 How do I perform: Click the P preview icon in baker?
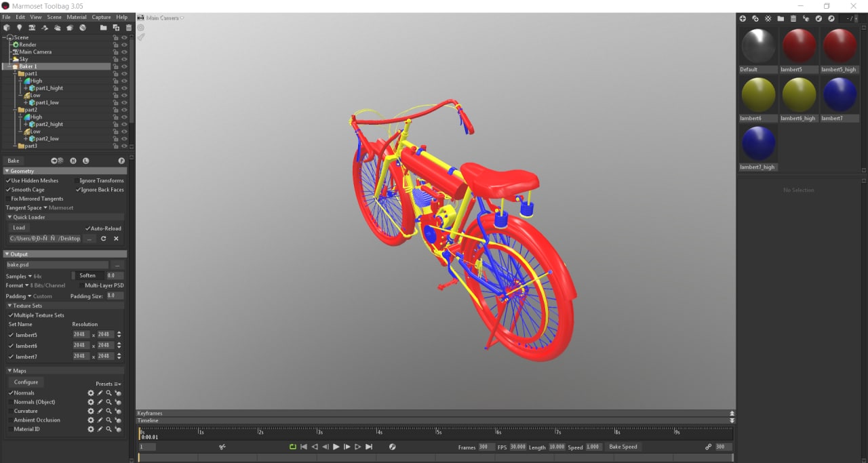click(x=121, y=161)
